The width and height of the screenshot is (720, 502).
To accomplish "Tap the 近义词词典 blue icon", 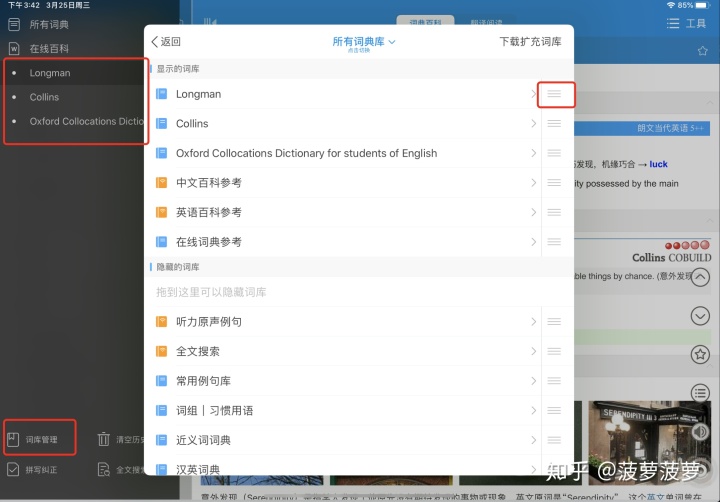I will tap(162, 440).
